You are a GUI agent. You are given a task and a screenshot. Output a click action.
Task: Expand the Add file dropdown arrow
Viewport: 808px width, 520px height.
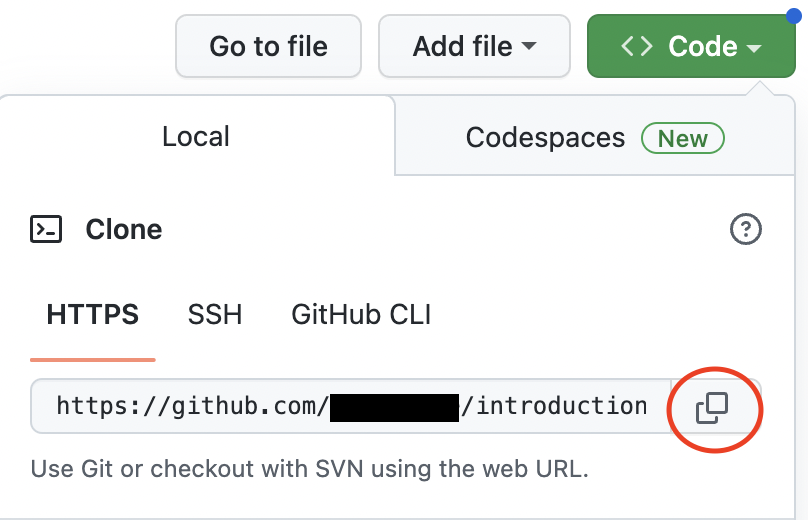(x=530, y=47)
